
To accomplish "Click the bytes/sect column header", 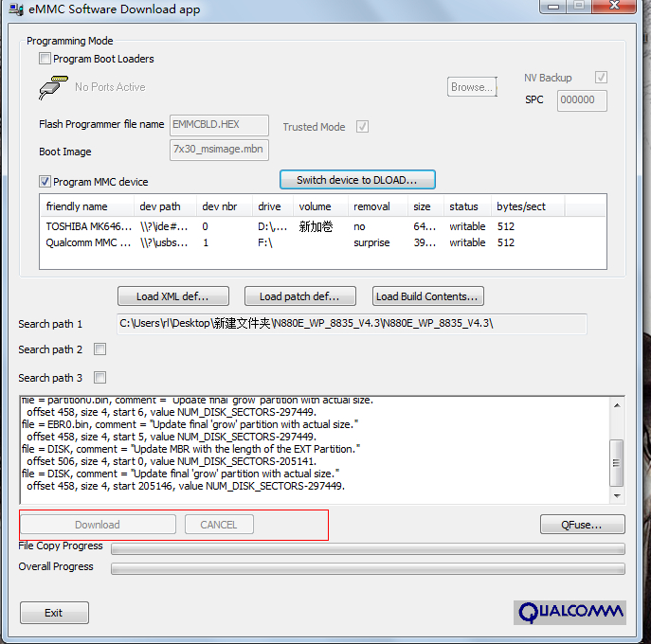I will click(x=528, y=206).
